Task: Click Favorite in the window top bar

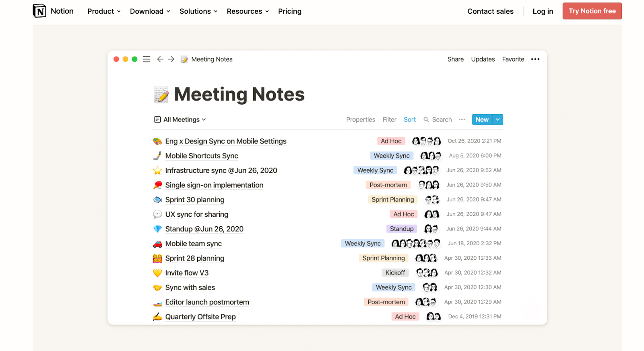Action: (x=513, y=59)
